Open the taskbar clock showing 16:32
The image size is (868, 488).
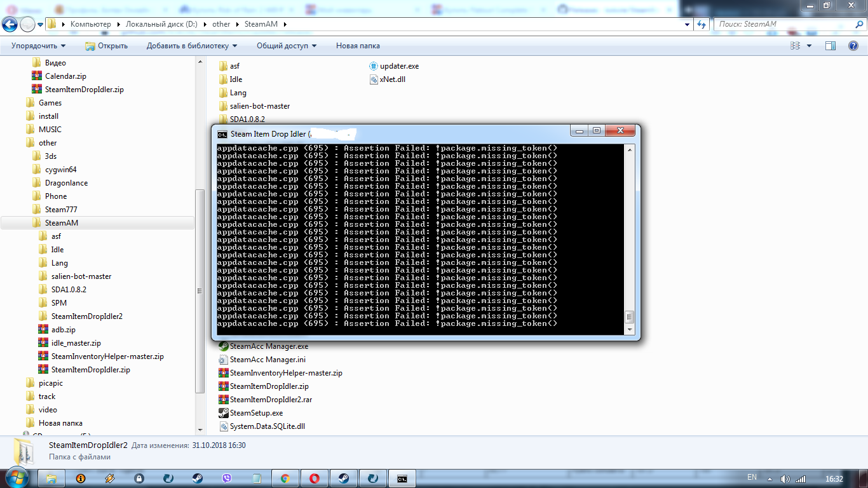tap(834, 478)
